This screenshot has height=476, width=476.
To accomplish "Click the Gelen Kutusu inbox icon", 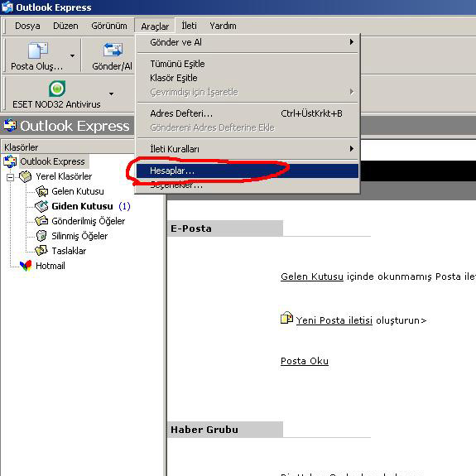I will [x=41, y=191].
